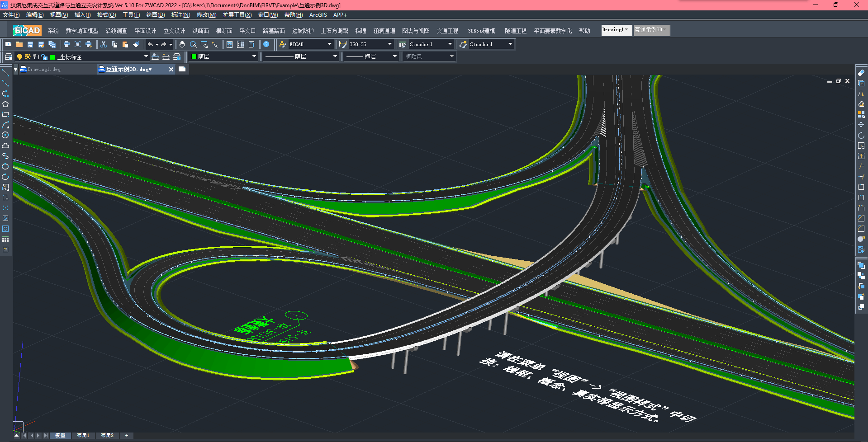
Task: Toggle the layer lock icon
Action: click(44, 57)
